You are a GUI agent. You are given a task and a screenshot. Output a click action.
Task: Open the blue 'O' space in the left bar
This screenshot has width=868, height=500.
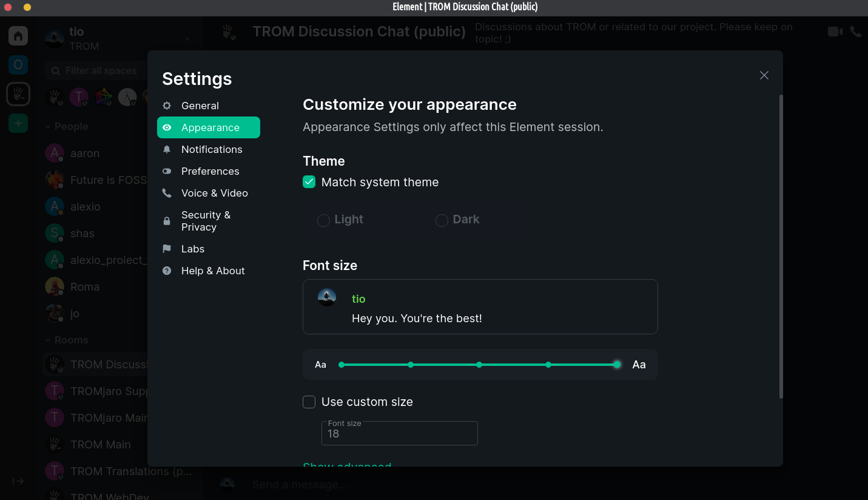tap(18, 65)
